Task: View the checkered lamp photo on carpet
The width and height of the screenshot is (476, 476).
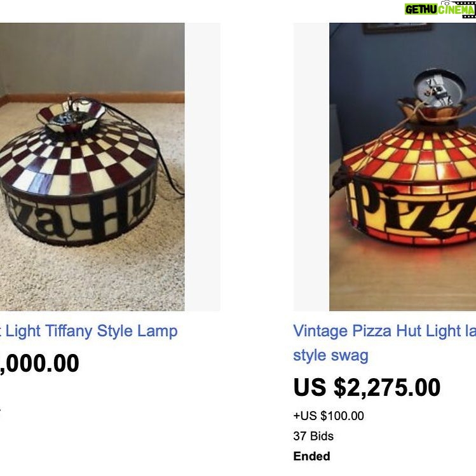Action: [x=92, y=167]
